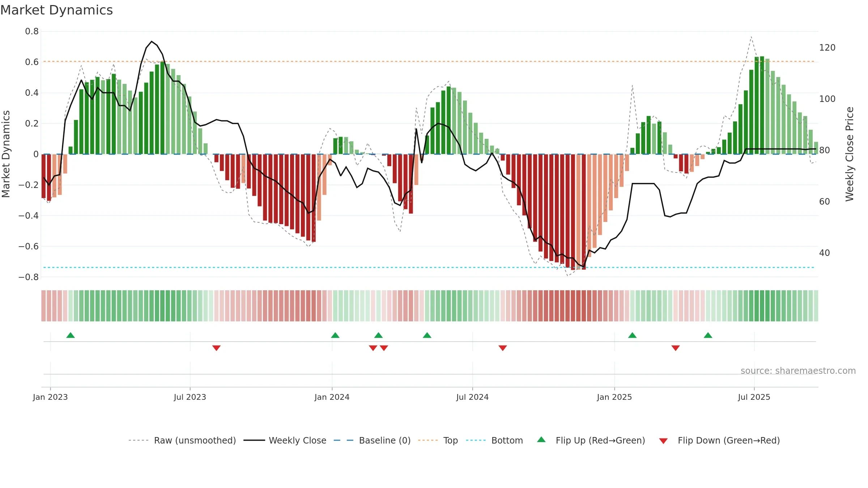
Task: Click the green flip-up marker just after Jan 2025
Action: (632, 335)
